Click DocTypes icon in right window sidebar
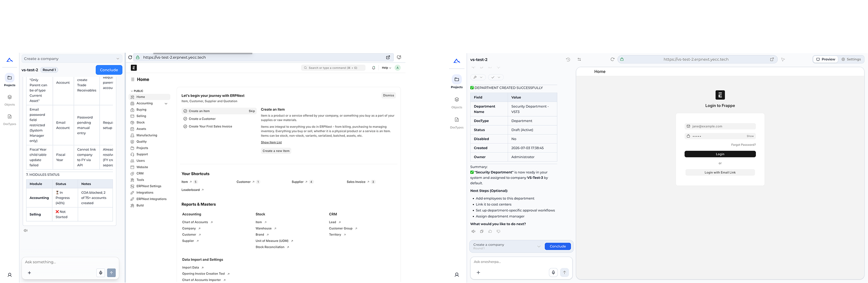Image resolution: width=868 pixels, height=283 pixels. [x=457, y=120]
